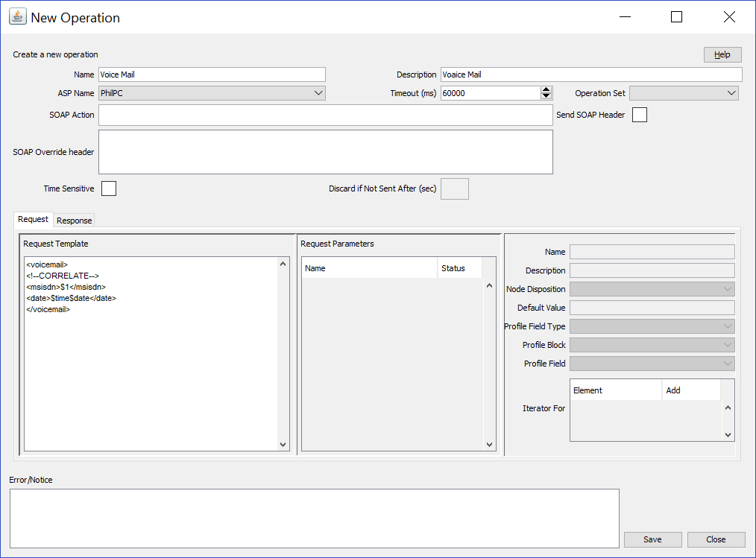Open the ASP Name dropdown showing PhilPC

click(212, 93)
